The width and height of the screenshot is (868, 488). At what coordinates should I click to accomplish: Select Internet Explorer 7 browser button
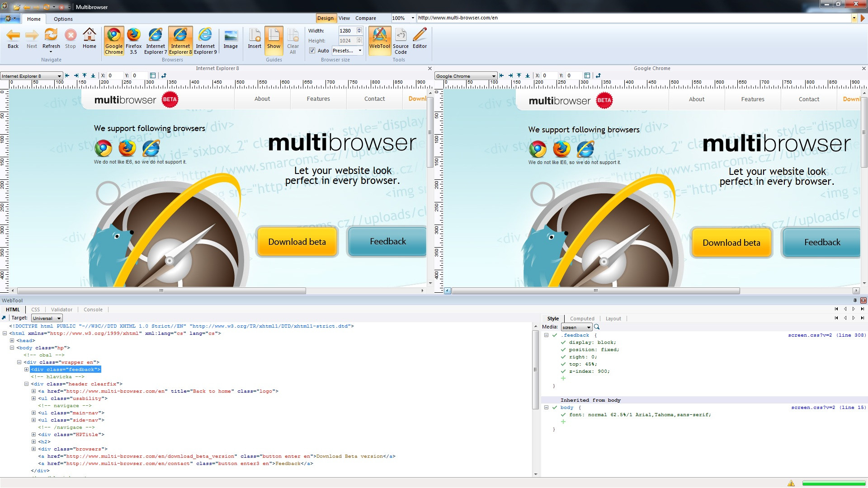pos(156,41)
